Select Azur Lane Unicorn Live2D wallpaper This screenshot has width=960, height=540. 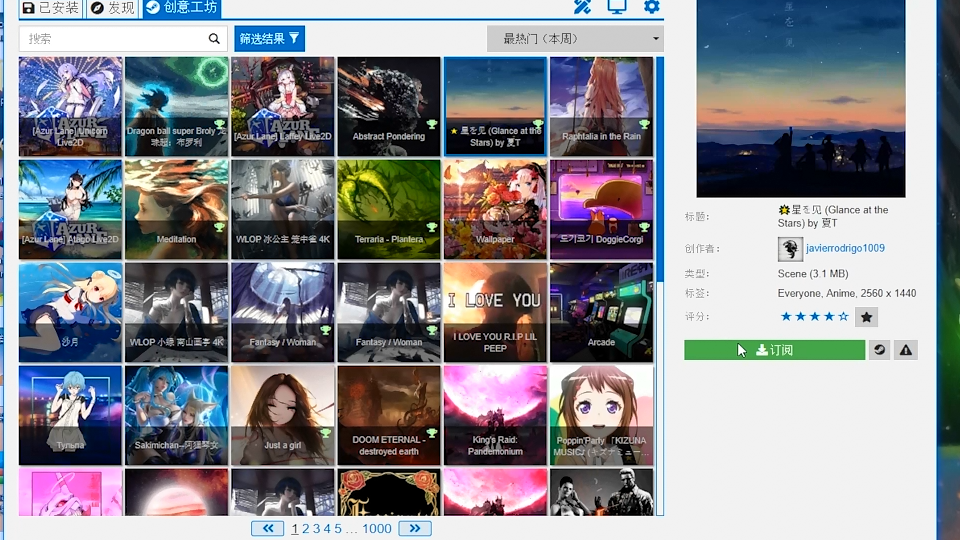[70, 107]
